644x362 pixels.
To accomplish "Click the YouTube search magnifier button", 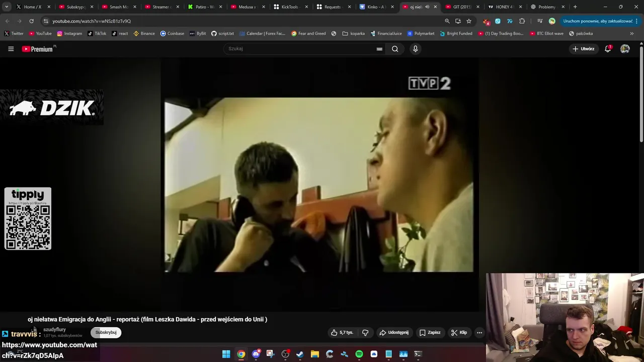I will pos(395,49).
